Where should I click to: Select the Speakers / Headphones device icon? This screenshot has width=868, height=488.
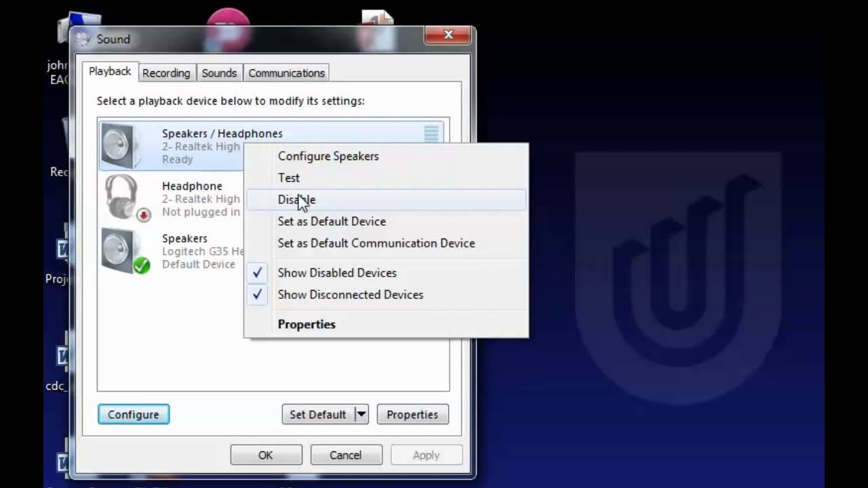pos(122,144)
